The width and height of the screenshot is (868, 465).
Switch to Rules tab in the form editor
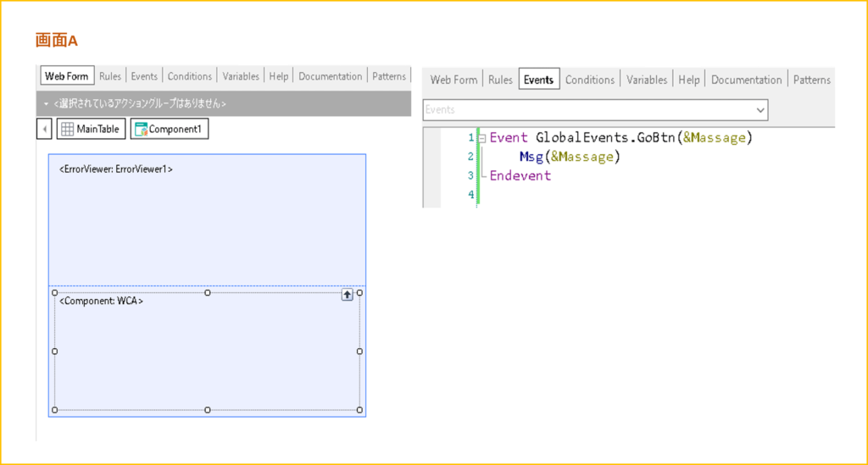pos(110,76)
